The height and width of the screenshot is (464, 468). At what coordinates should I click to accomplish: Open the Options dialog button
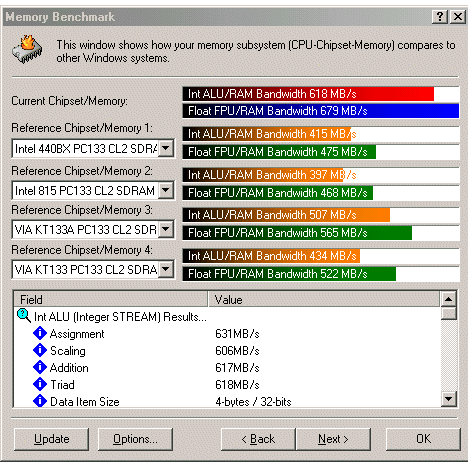135,439
